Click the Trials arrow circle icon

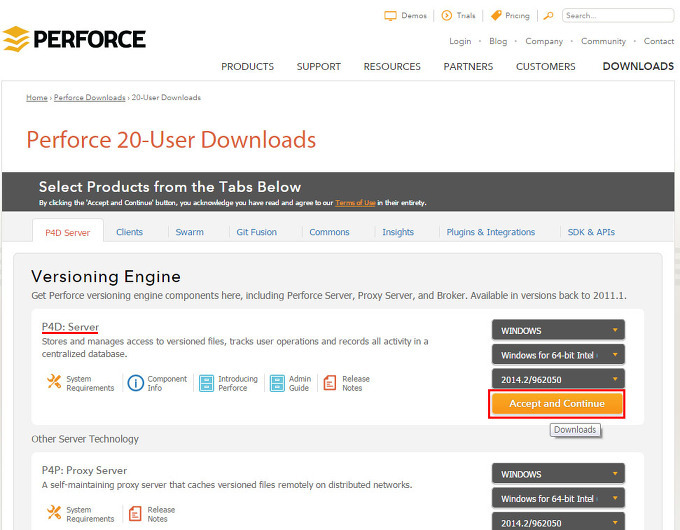(x=446, y=16)
